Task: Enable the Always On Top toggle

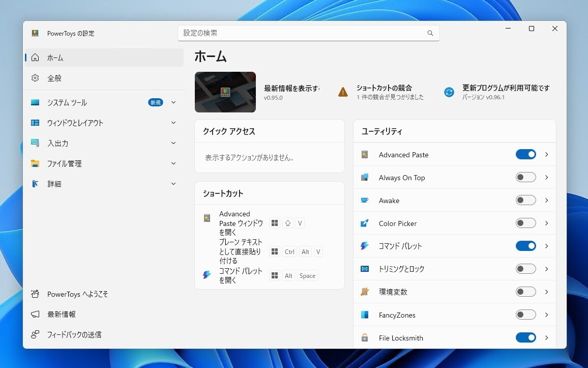Action: 525,178
